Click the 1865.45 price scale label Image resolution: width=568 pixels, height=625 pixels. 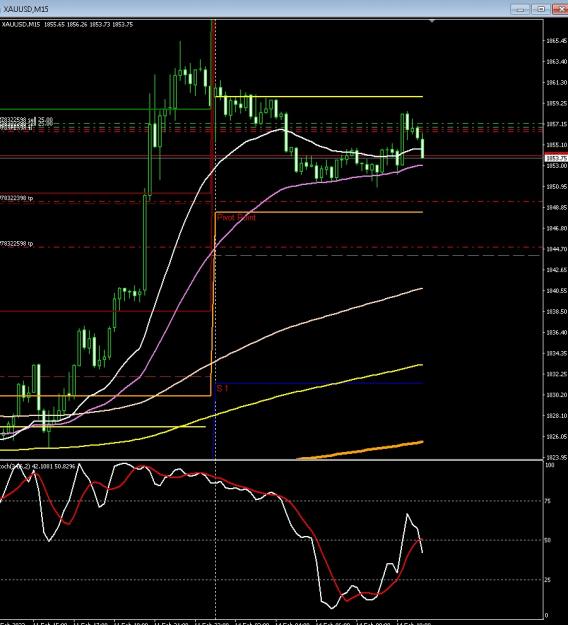click(556, 41)
